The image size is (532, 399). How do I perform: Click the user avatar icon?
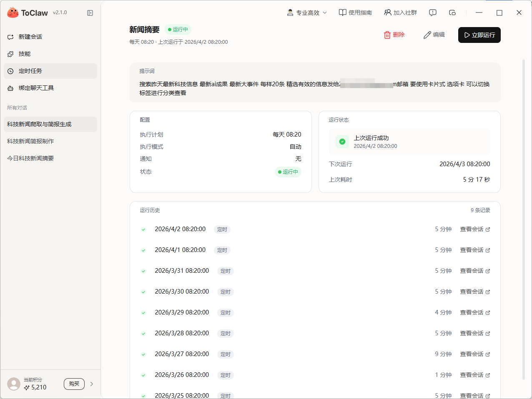click(14, 384)
